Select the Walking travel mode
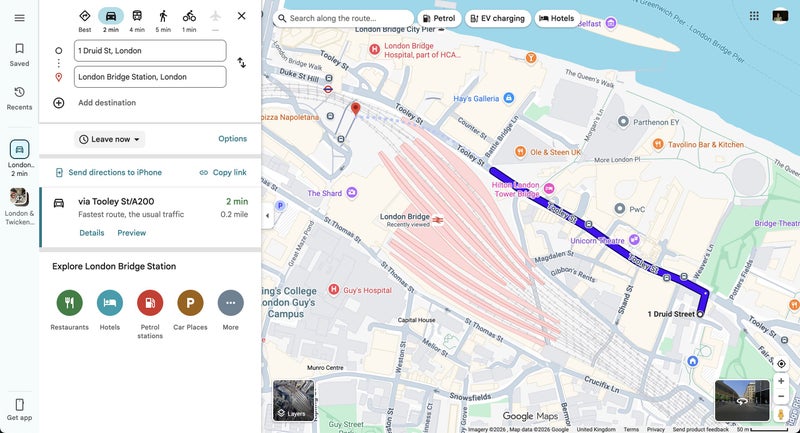800x433 pixels. pos(163,16)
